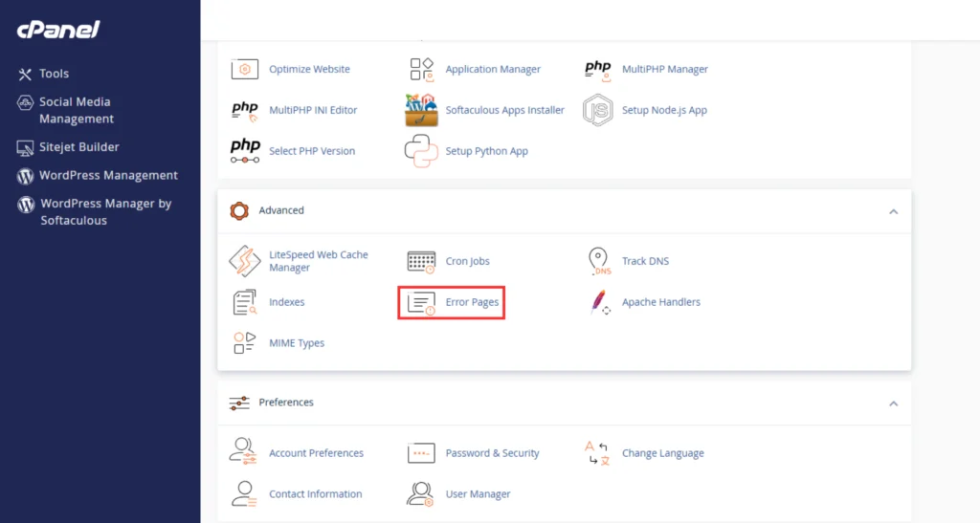Click the Password & Security icon
The image size is (980, 523).
point(421,453)
